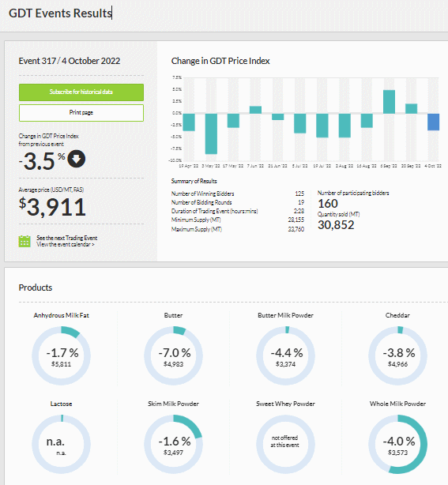The height and width of the screenshot is (485, 448).
Task: Open the Butter donut chart
Action: 173,355
